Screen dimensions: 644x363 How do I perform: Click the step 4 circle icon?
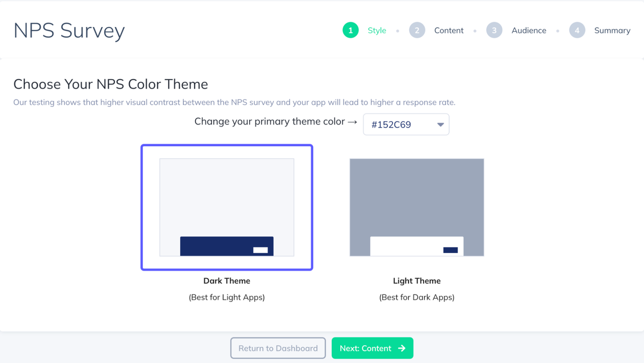(x=577, y=30)
